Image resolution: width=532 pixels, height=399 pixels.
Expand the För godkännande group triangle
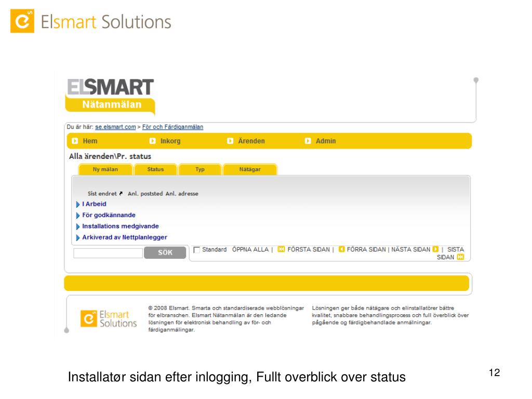pyautogui.click(x=78, y=216)
